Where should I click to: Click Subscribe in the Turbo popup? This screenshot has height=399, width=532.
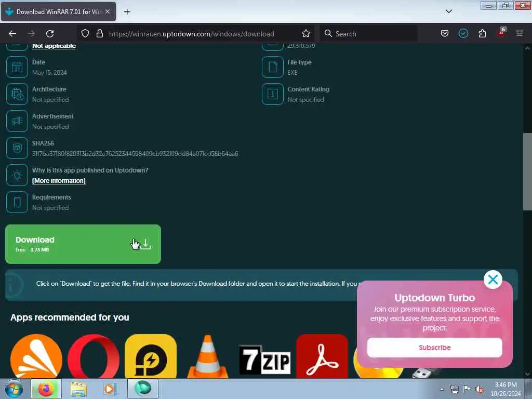(x=435, y=348)
